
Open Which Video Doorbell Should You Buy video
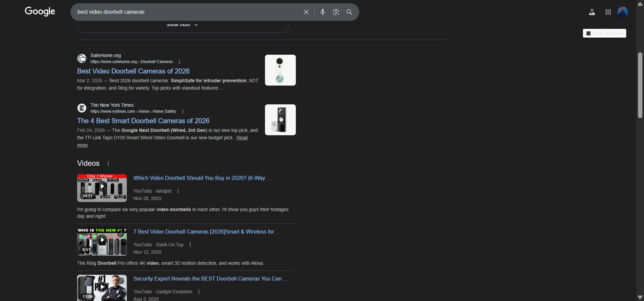pos(202,178)
